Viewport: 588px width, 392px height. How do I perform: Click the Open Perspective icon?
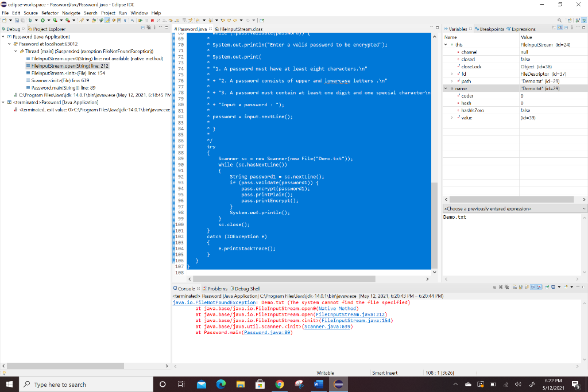coord(570,20)
